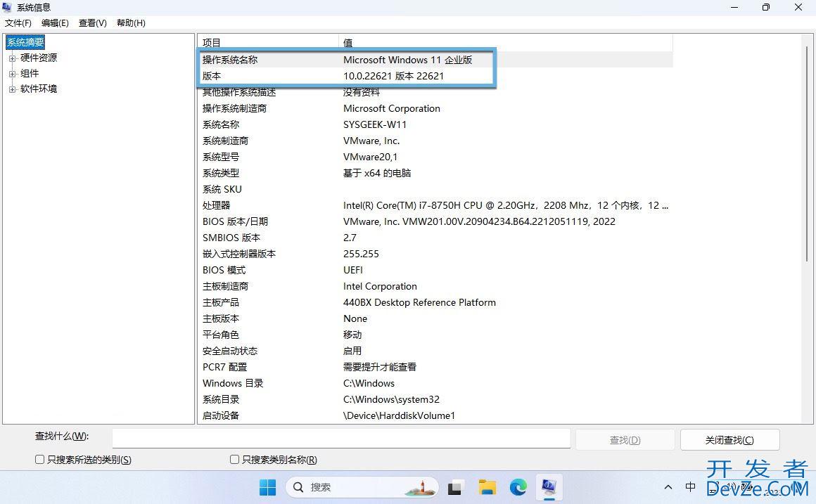Show hidden system tray icons chevron
This screenshot has height=504, width=816.
point(668,488)
